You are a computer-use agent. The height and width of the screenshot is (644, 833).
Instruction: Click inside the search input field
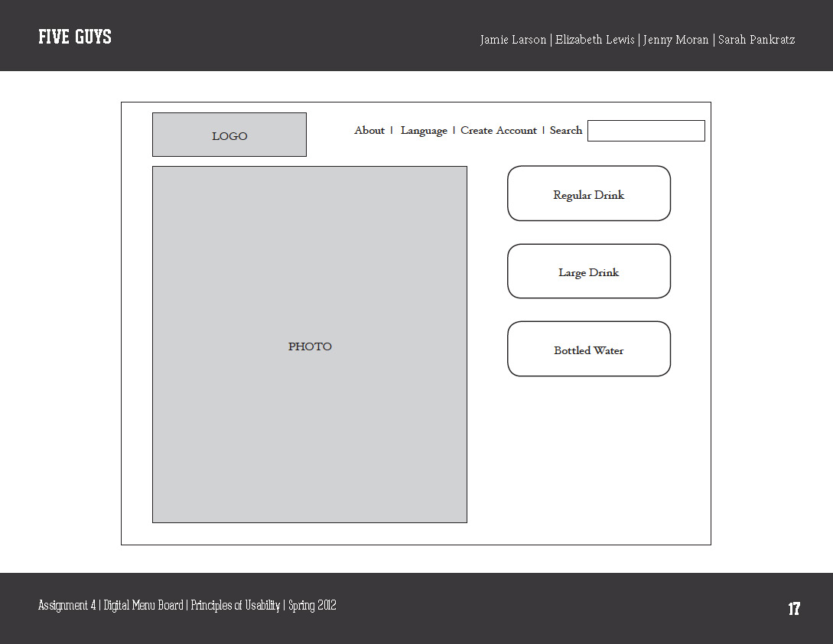[646, 131]
